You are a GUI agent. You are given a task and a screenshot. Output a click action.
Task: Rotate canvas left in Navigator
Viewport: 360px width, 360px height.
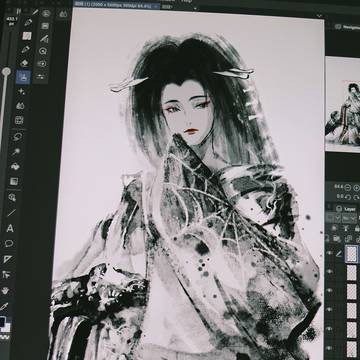point(348,197)
